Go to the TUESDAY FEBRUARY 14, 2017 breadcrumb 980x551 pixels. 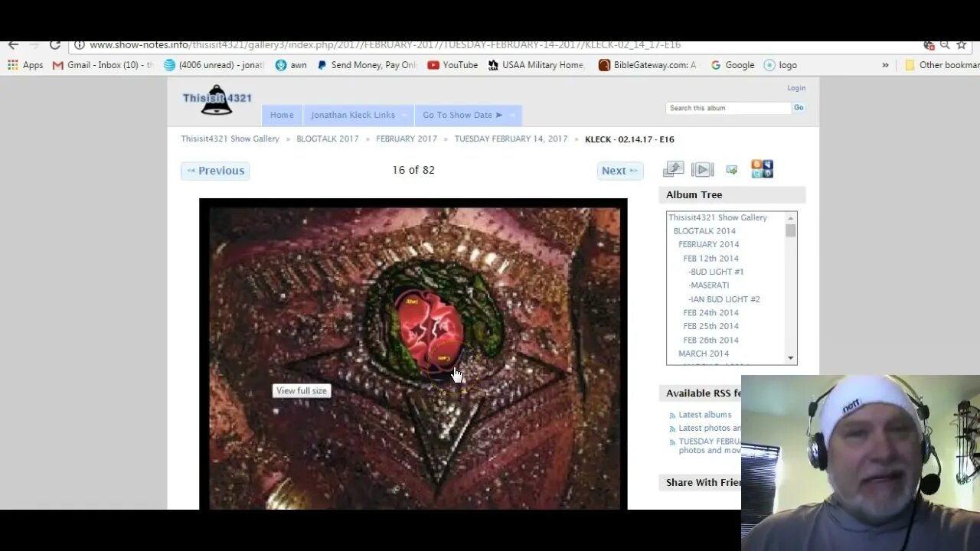point(511,139)
